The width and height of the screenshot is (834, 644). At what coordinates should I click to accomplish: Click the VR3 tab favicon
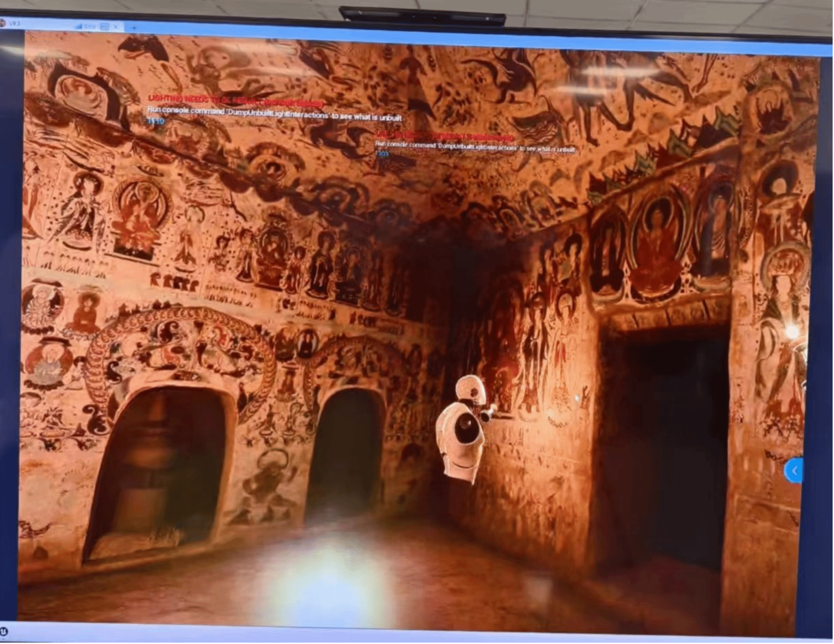pyautogui.click(x=2, y=23)
